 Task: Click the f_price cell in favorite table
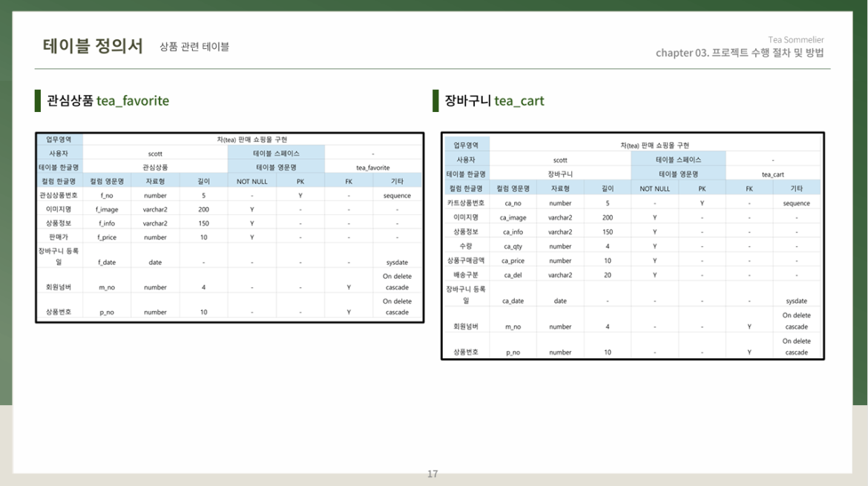click(x=107, y=237)
